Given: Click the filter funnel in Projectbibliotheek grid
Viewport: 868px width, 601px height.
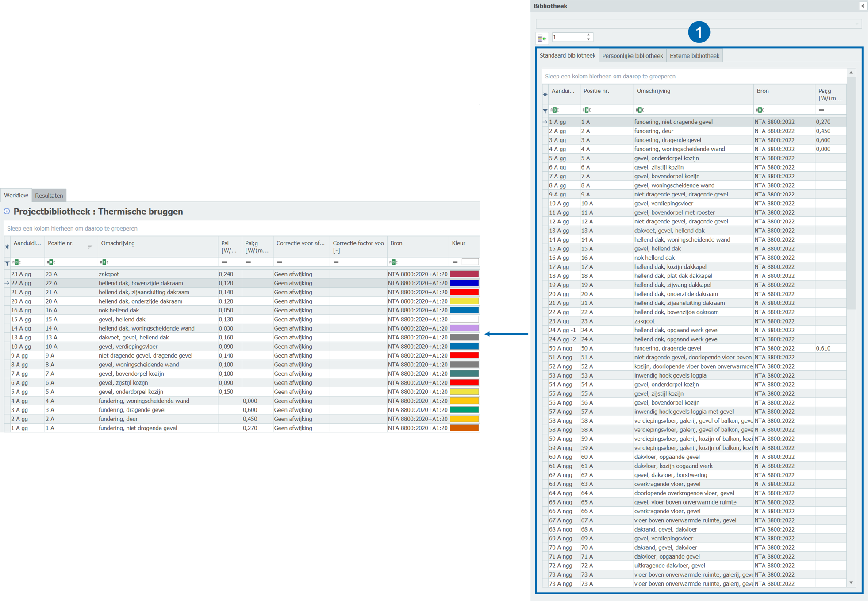Looking at the screenshot, I should point(7,263).
